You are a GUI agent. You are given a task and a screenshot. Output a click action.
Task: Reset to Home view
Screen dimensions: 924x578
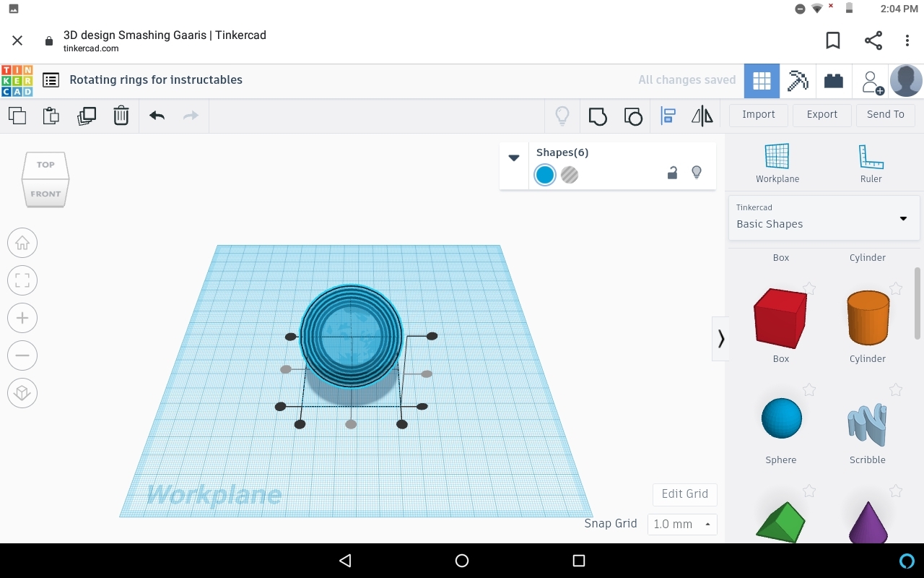pyautogui.click(x=22, y=243)
